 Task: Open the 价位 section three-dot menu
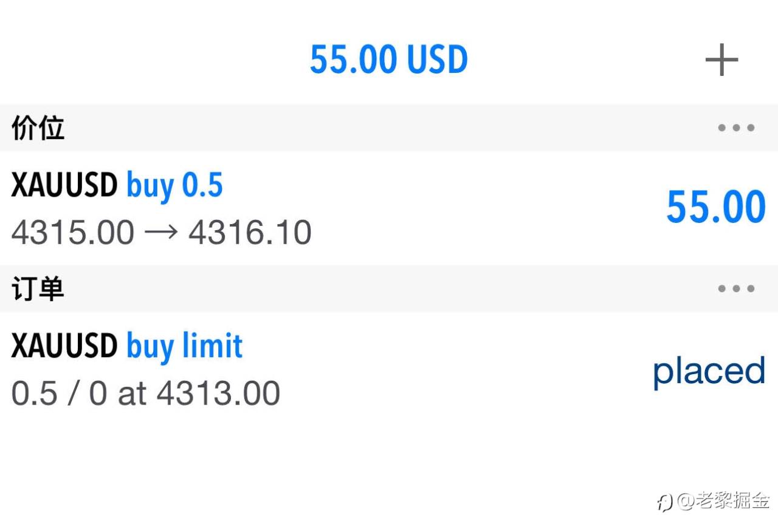pos(736,128)
